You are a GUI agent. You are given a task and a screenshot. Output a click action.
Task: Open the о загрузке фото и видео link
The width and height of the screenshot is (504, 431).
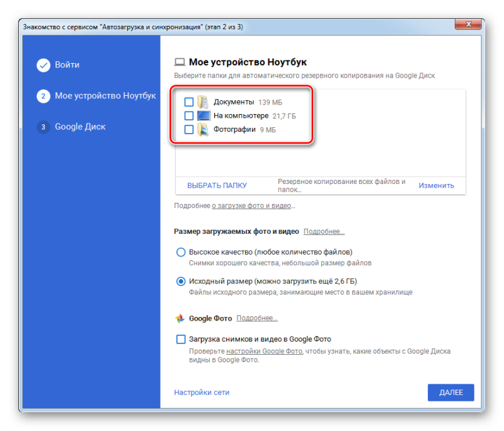coord(251,205)
